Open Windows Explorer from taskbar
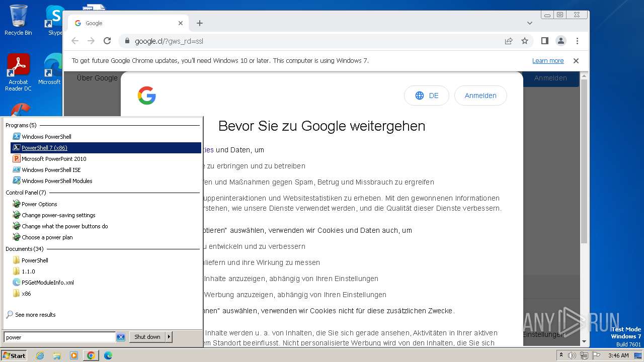The width and height of the screenshot is (644, 362). [57, 355]
